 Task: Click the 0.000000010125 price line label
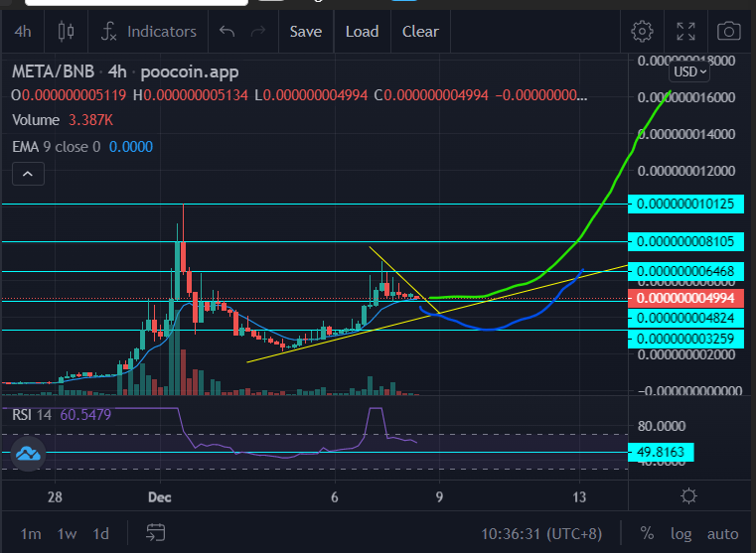point(685,204)
